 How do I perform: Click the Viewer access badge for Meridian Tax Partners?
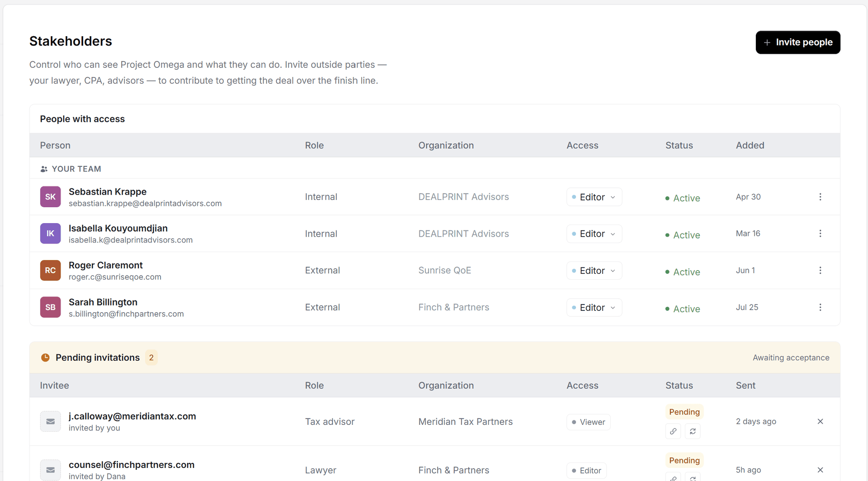coord(588,422)
